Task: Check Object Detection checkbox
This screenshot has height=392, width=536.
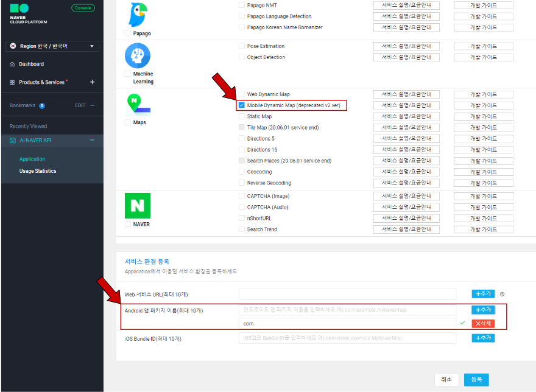Action: point(242,57)
